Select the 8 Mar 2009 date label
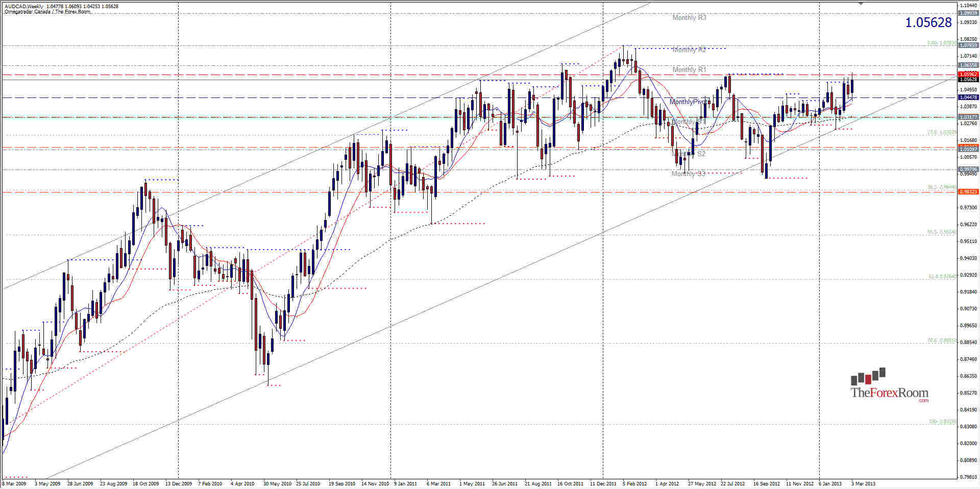 tap(15, 482)
